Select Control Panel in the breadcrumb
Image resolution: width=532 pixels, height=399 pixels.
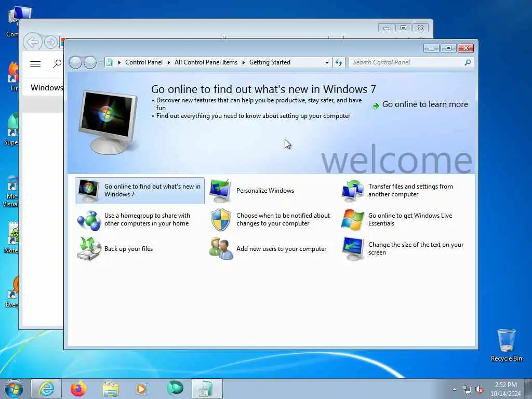pos(144,62)
